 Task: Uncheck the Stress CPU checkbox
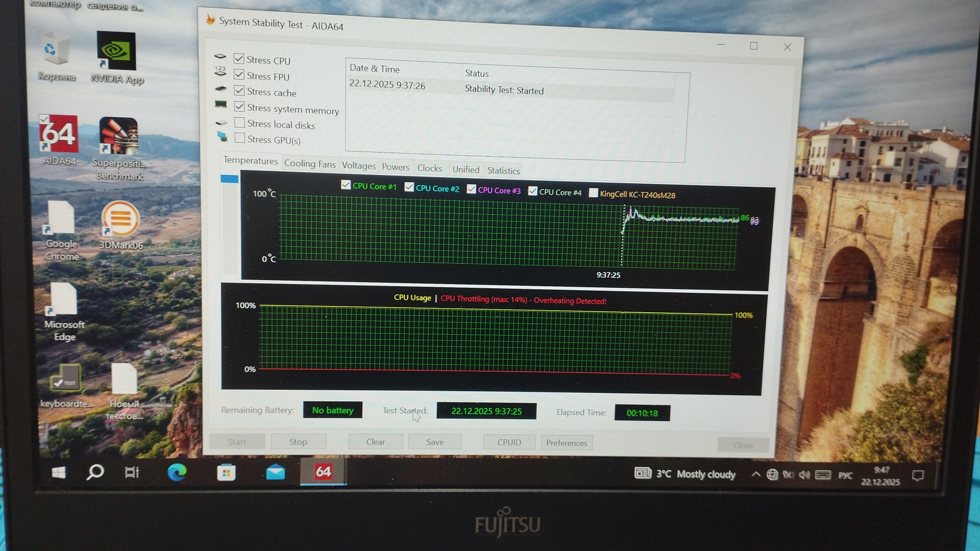(239, 59)
